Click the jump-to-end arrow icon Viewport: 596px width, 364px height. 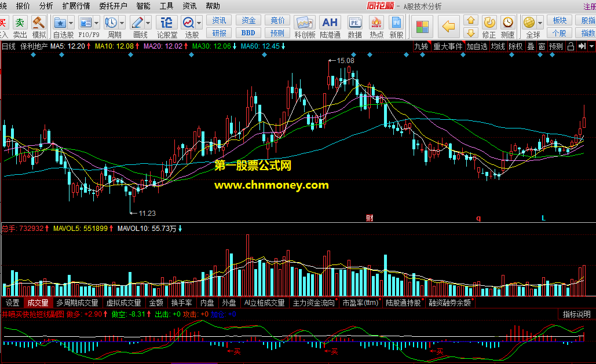pos(582,46)
